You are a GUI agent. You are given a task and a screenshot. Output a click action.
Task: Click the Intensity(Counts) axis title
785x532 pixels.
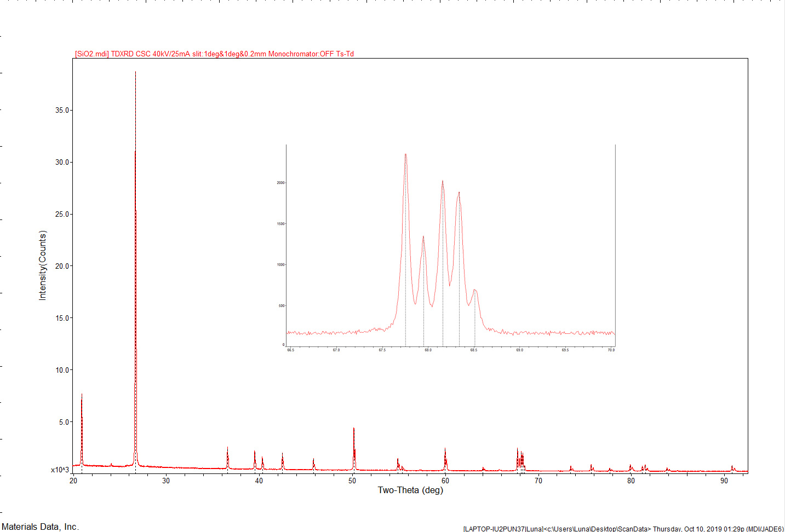point(43,265)
